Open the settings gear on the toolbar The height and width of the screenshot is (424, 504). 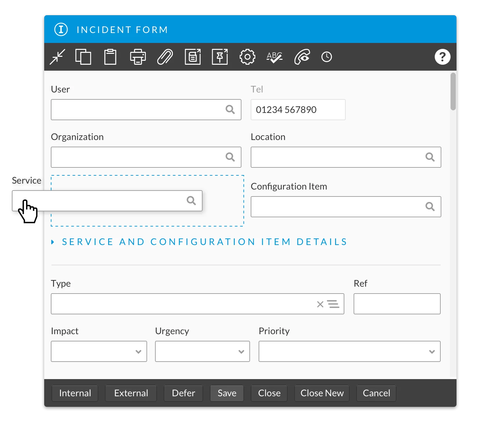[x=247, y=57]
